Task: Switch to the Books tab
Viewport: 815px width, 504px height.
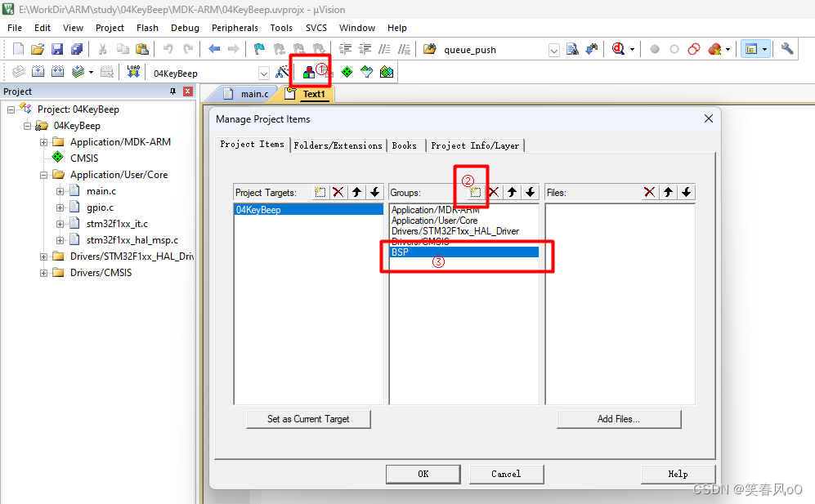Action: click(405, 145)
